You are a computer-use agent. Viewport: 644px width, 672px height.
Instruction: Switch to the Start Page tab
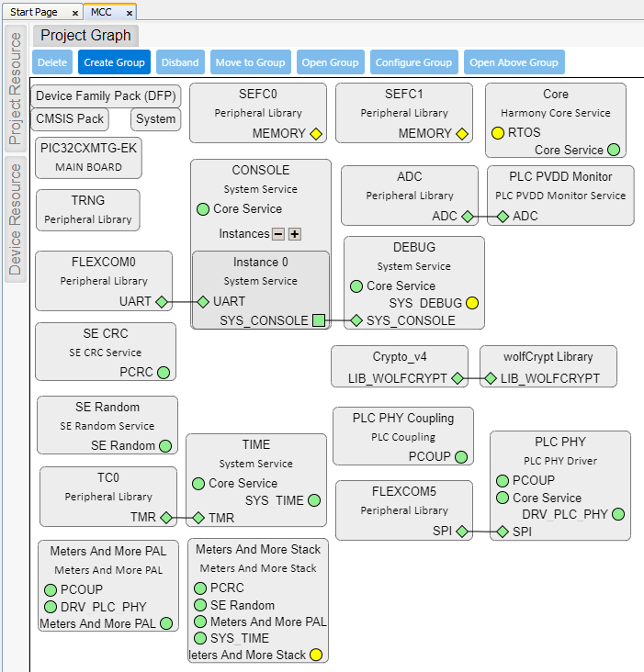(35, 12)
